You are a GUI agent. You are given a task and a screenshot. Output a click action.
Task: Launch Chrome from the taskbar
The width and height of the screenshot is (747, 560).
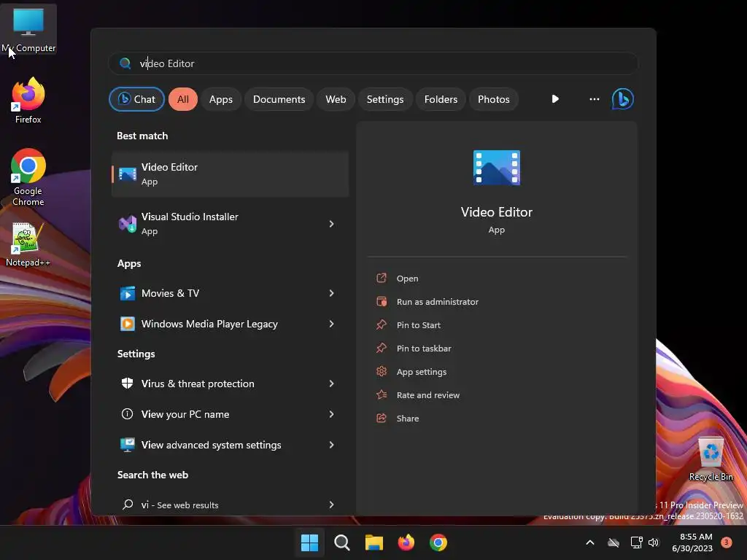pyautogui.click(x=438, y=542)
